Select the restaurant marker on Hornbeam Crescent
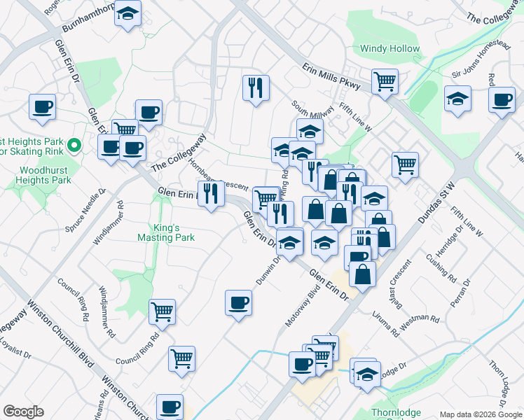Image resolution: width=524 pixels, height=420 pixels. point(211,195)
